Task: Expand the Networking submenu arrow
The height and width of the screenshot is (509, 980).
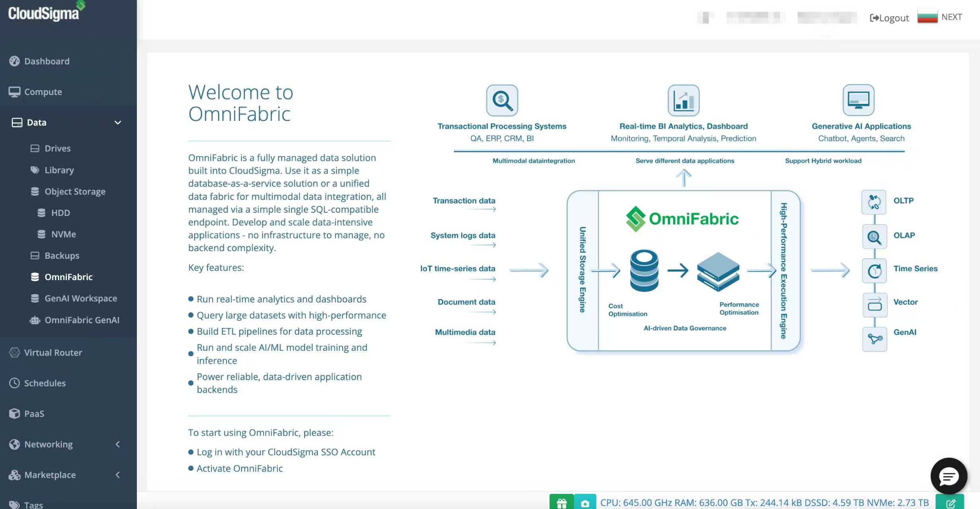Action: tap(118, 444)
